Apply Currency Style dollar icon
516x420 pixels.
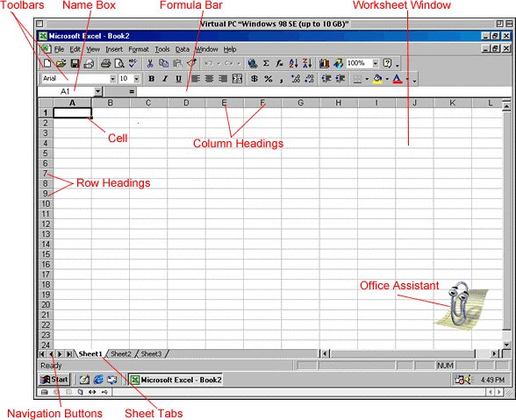pyautogui.click(x=254, y=79)
